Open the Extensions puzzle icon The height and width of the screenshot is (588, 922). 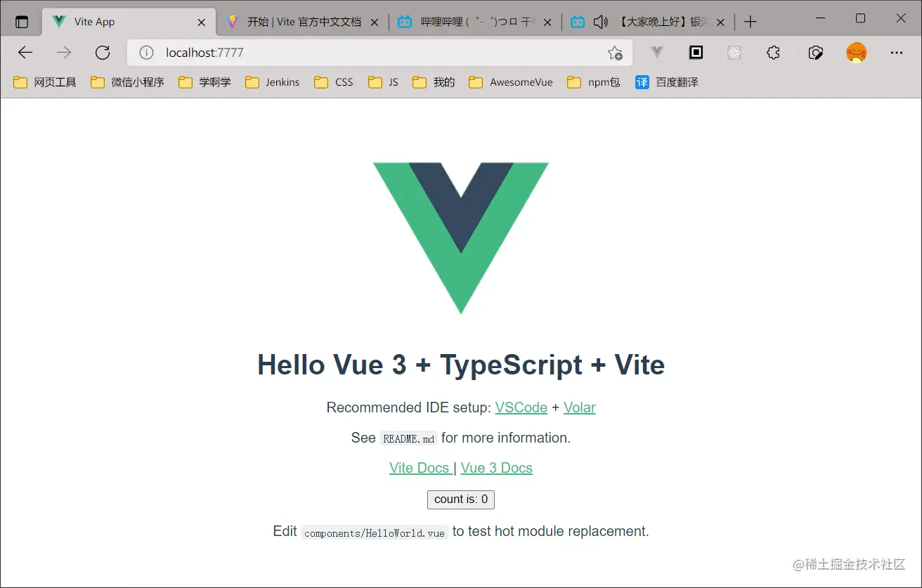click(773, 53)
